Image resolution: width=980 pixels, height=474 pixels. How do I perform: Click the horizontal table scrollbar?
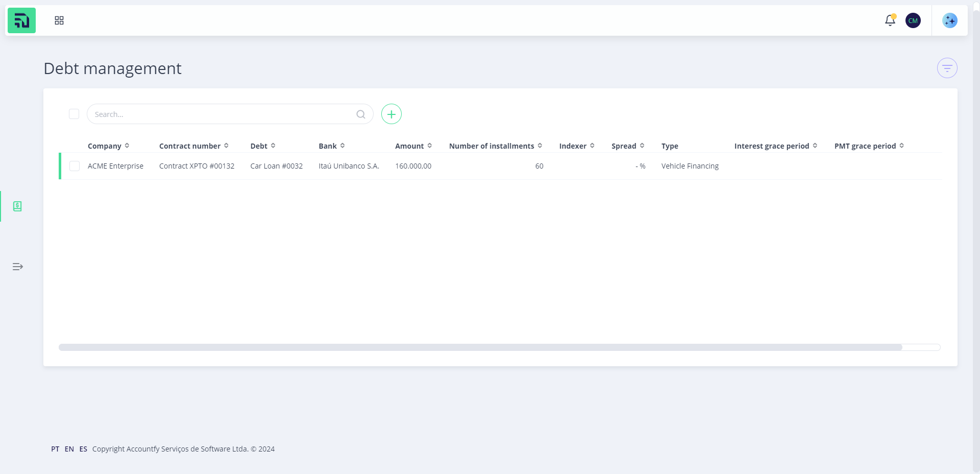480,347
